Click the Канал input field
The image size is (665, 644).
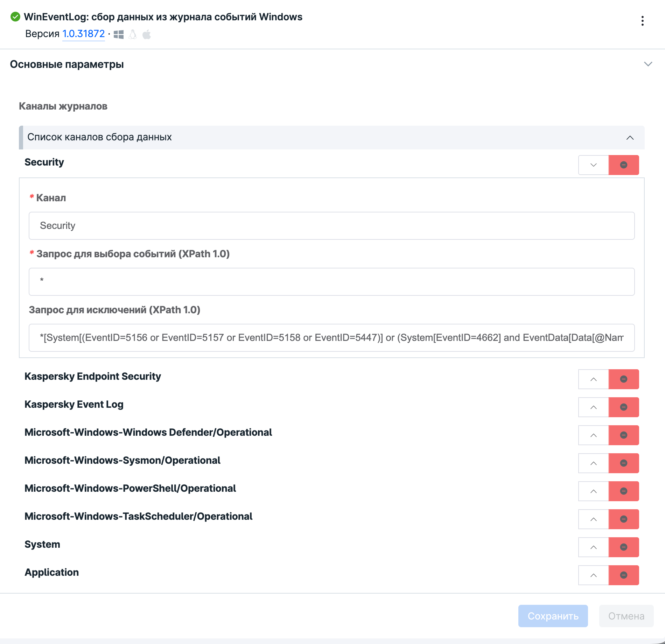click(x=331, y=226)
